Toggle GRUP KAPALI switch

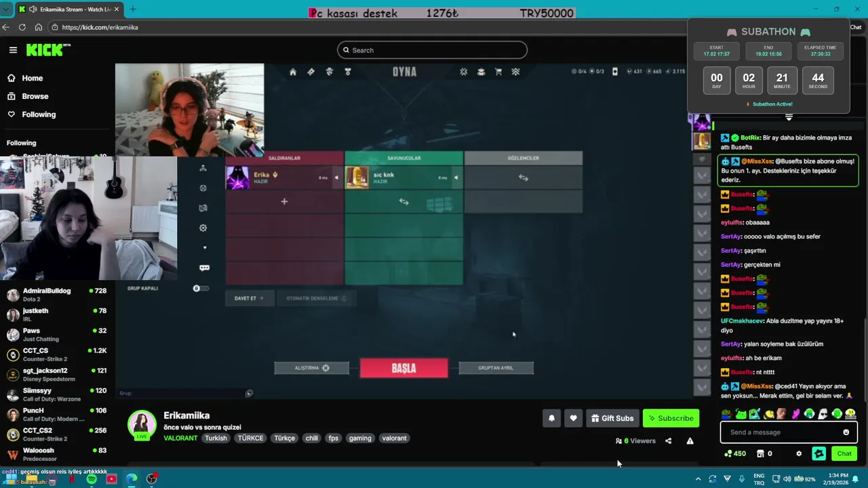tap(200, 288)
